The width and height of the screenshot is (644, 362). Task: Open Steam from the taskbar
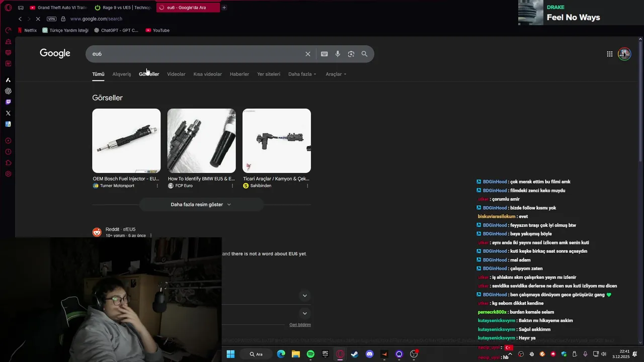[x=355, y=354]
